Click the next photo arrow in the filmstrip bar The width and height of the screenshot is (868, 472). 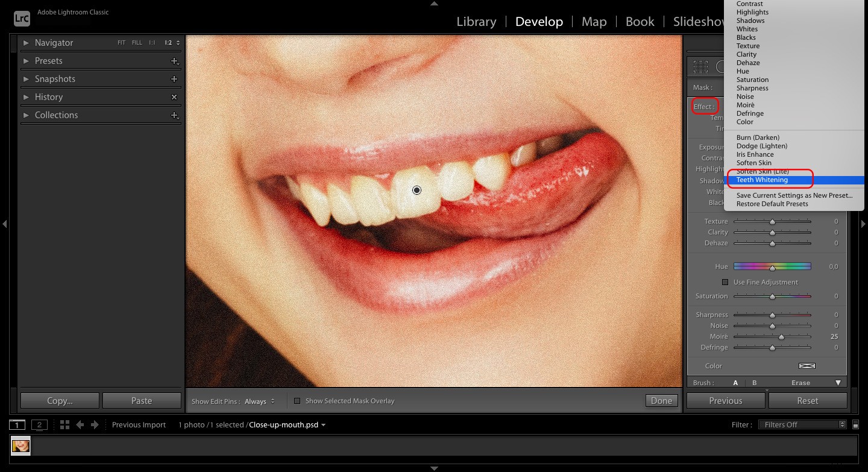pyautogui.click(x=93, y=424)
